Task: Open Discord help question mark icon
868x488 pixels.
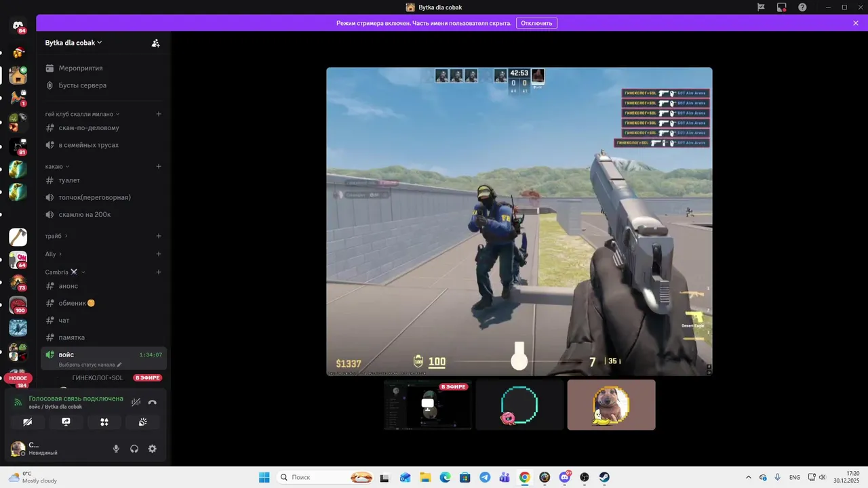Action: [x=803, y=7]
